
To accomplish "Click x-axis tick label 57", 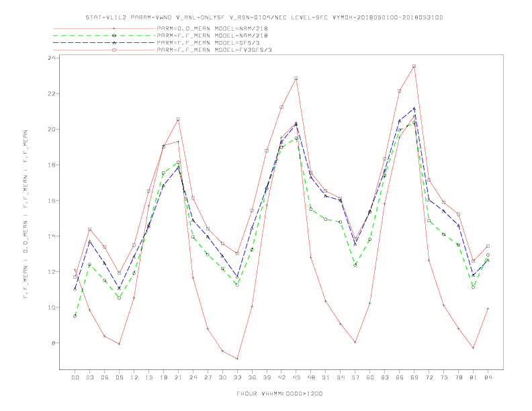I will tap(355, 377).
